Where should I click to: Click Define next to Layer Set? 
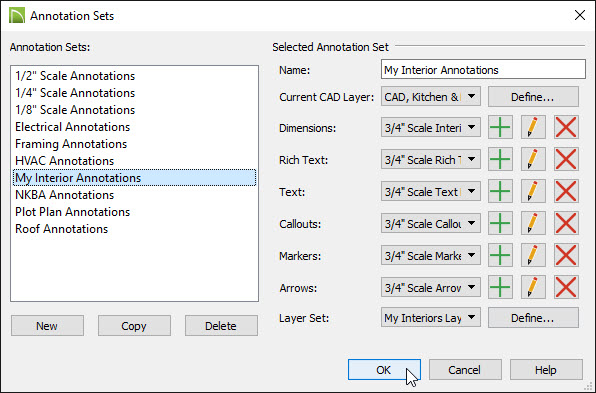(x=533, y=317)
